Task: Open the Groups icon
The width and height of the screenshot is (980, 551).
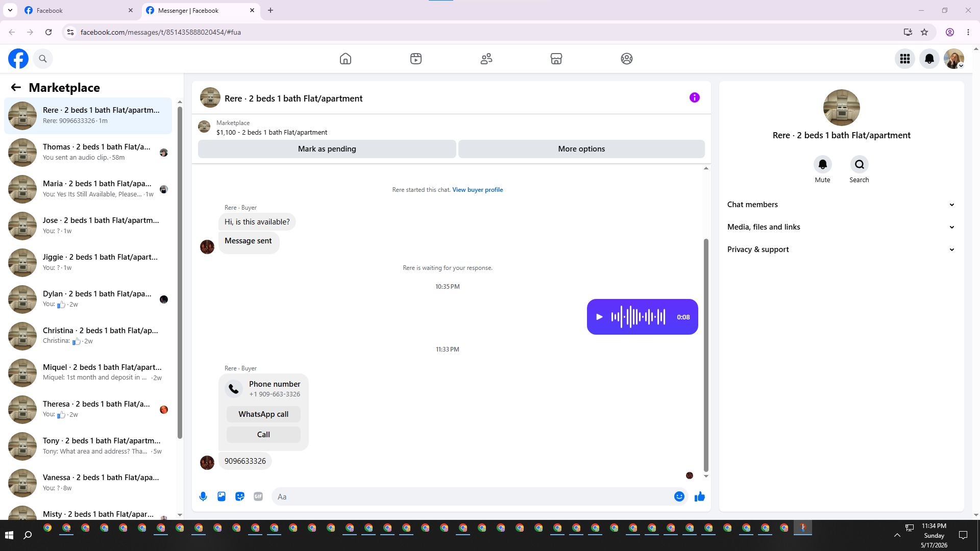Action: (627, 59)
